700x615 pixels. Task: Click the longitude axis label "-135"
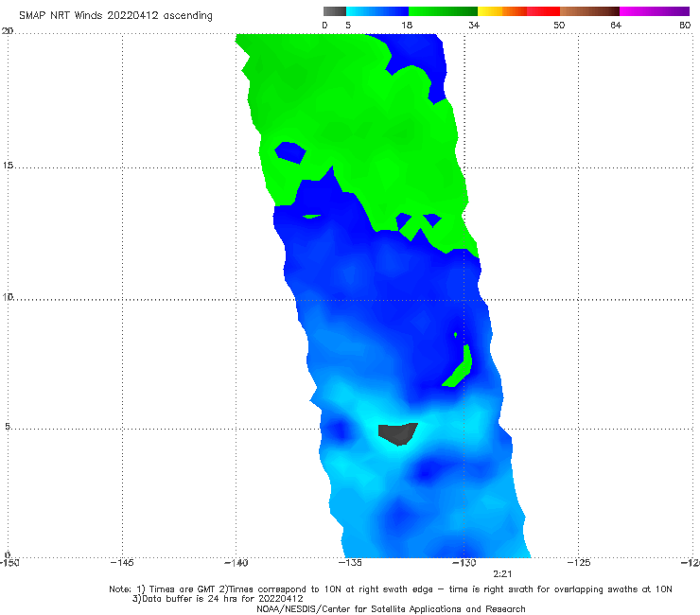[x=350, y=563]
